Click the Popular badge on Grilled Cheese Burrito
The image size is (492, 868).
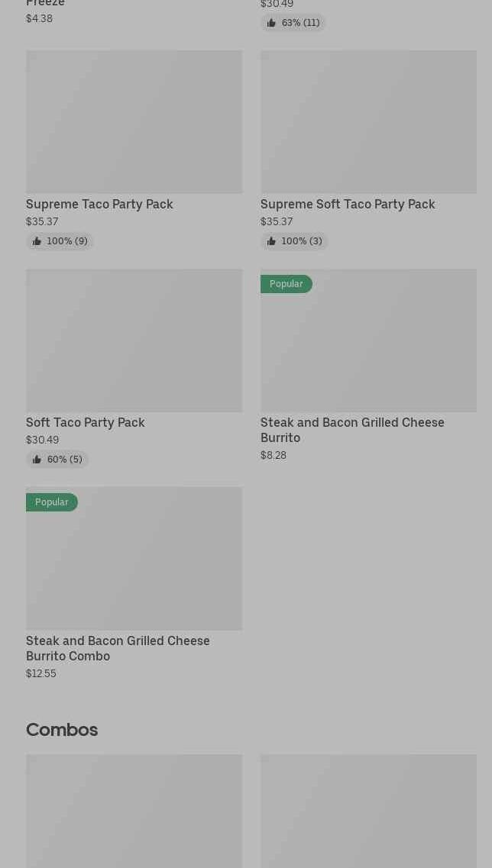click(286, 284)
